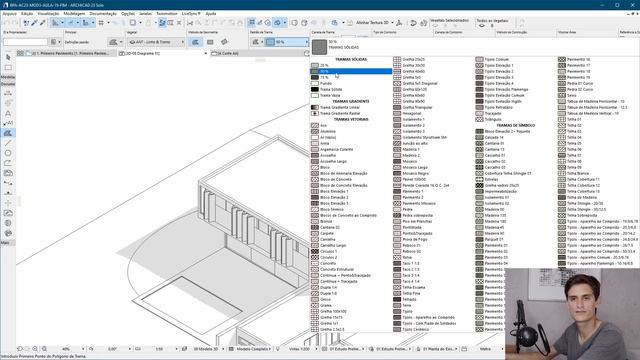
Task: Select the rectangle geometry method icon
Action: [x=210, y=42]
